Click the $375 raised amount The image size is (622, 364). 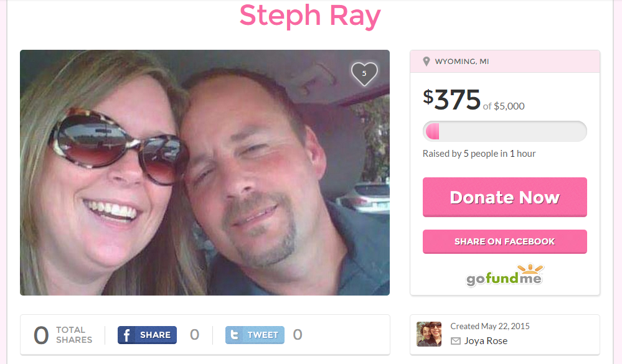[452, 99]
